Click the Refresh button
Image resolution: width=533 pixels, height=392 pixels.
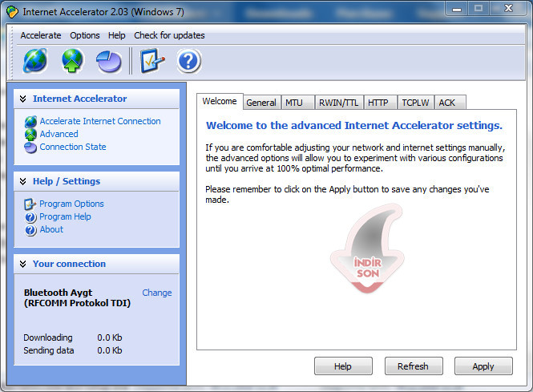pos(414,366)
